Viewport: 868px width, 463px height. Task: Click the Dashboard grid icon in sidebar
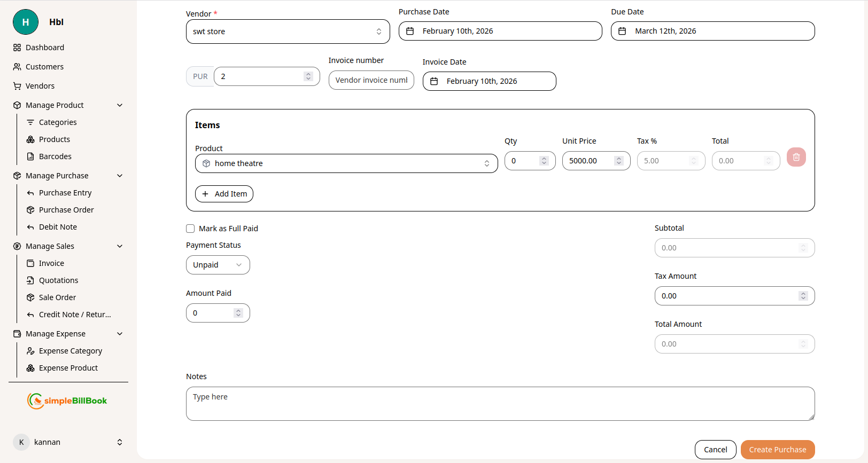pos(17,48)
